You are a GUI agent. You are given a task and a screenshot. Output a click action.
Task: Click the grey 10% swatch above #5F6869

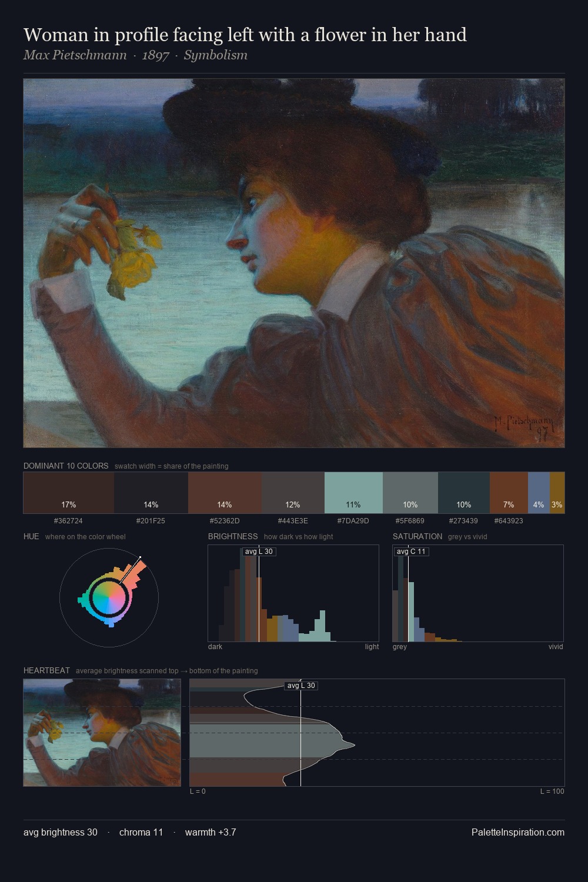[x=410, y=493]
